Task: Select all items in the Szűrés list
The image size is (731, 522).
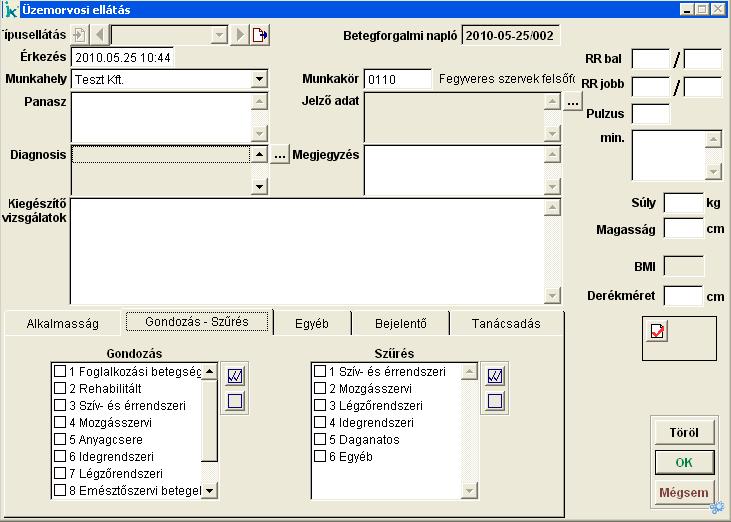Action: pyautogui.click(x=494, y=375)
